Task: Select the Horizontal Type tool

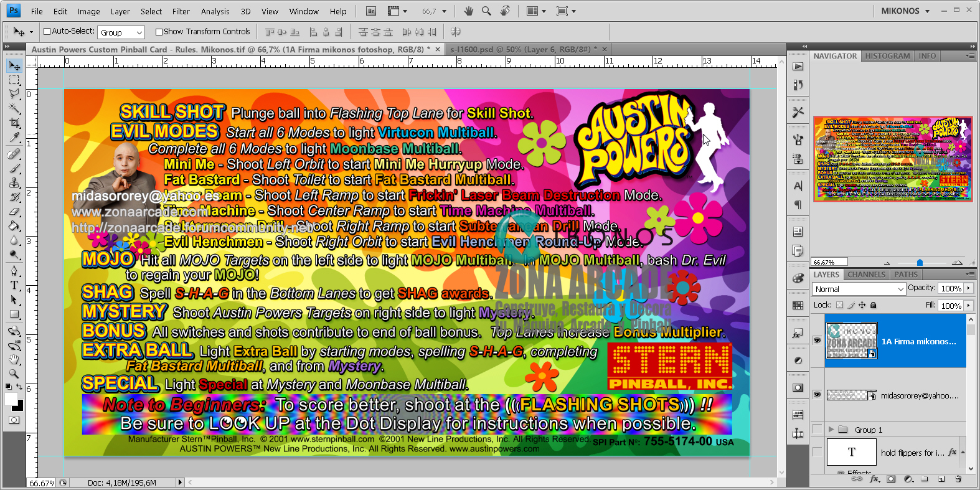Action: (x=14, y=285)
